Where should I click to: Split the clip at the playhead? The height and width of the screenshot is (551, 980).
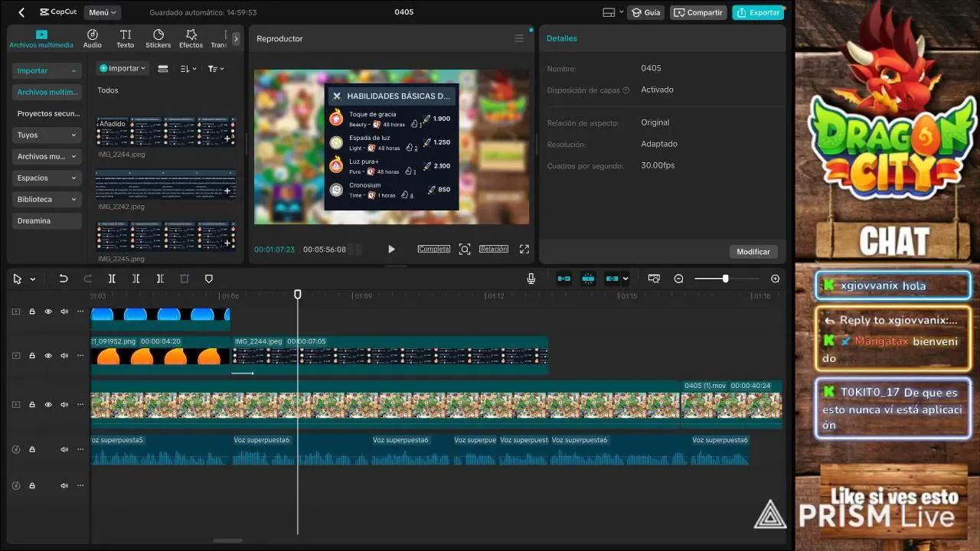pos(112,279)
